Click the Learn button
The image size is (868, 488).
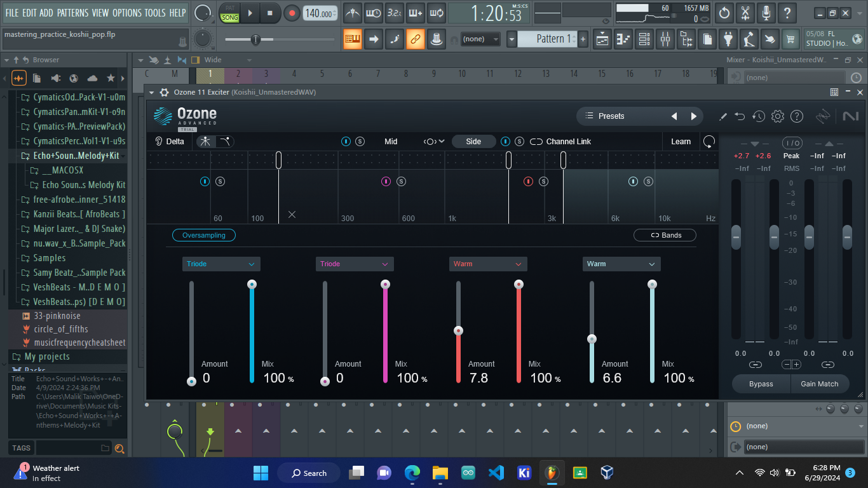click(x=681, y=142)
